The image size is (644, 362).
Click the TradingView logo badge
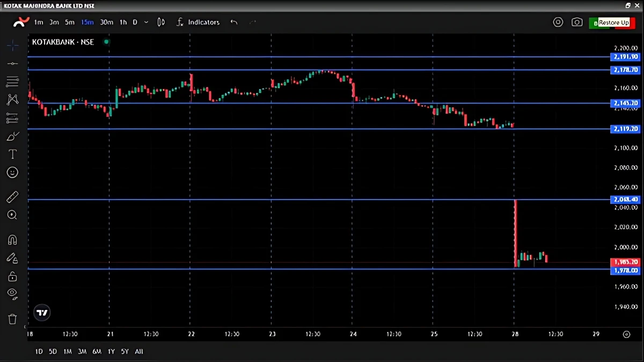click(42, 313)
